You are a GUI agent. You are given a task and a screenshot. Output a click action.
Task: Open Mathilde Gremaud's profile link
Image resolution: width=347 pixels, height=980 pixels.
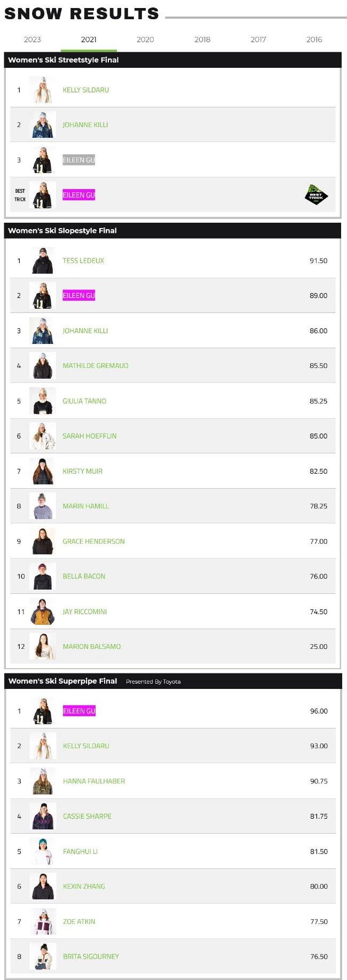(96, 366)
